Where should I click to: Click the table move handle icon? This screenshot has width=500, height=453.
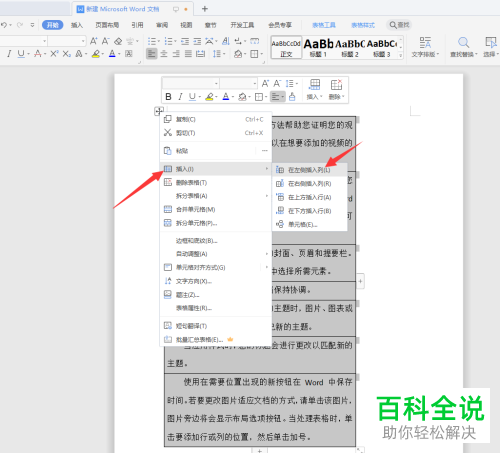(x=159, y=111)
